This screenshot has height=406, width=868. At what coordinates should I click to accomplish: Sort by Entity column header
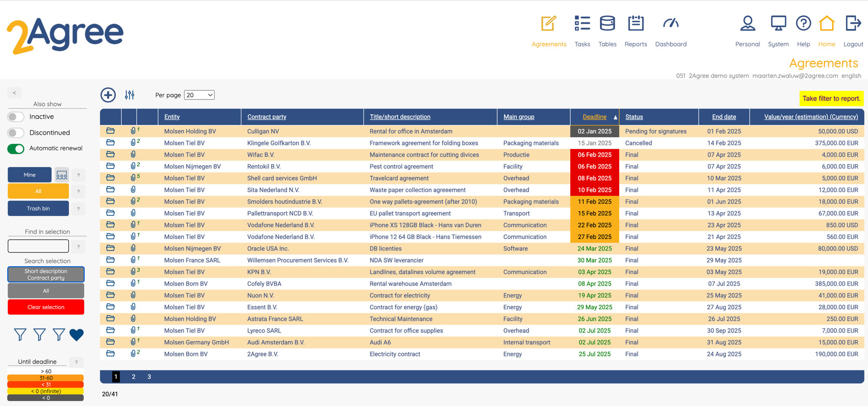[x=172, y=117]
